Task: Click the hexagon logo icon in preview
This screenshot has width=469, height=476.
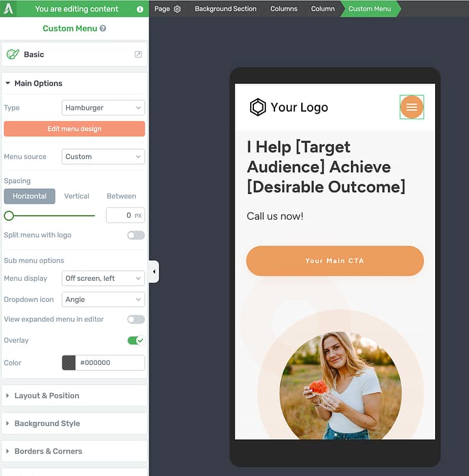Action: [258, 107]
